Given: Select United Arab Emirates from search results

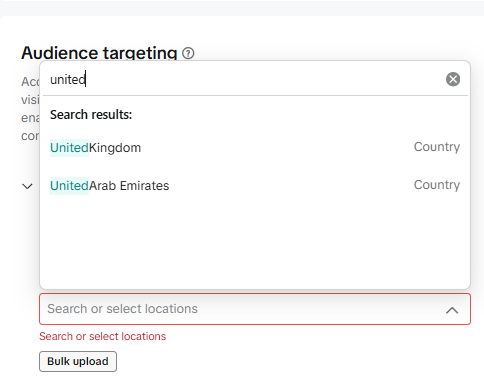Looking at the screenshot, I should click(255, 186).
